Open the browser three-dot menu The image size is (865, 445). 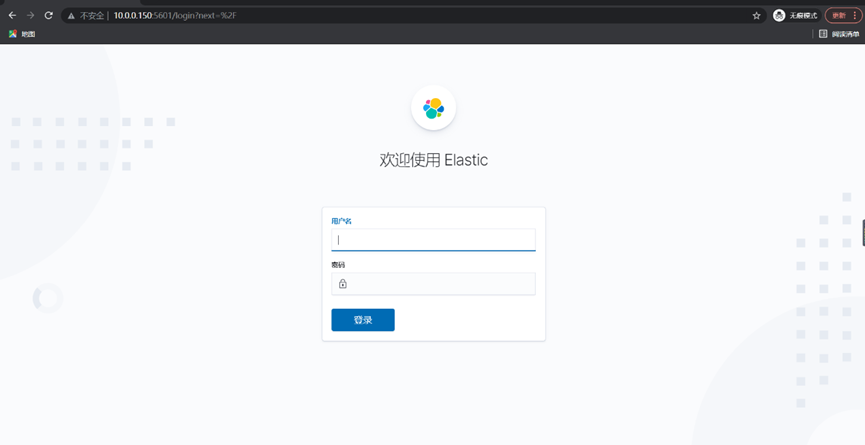pos(855,15)
